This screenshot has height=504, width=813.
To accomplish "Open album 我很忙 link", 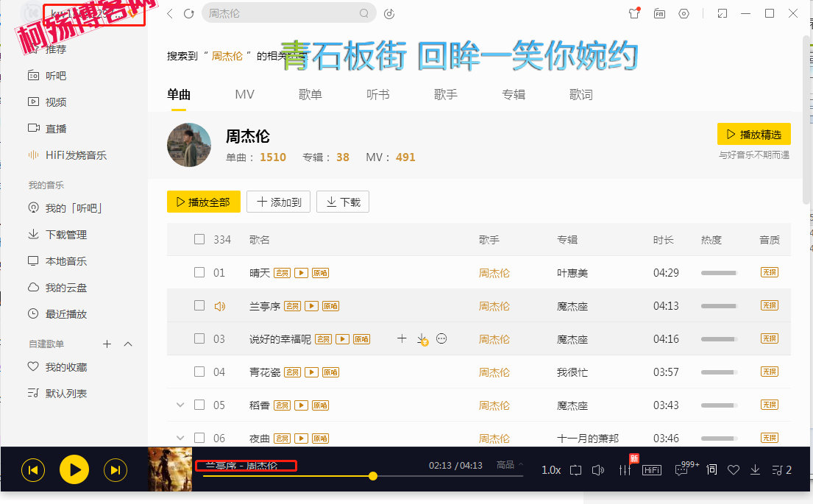I will click(572, 372).
